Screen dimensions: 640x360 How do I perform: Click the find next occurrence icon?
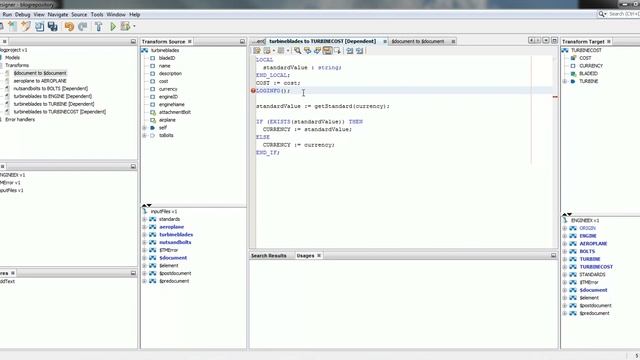(x=317, y=51)
